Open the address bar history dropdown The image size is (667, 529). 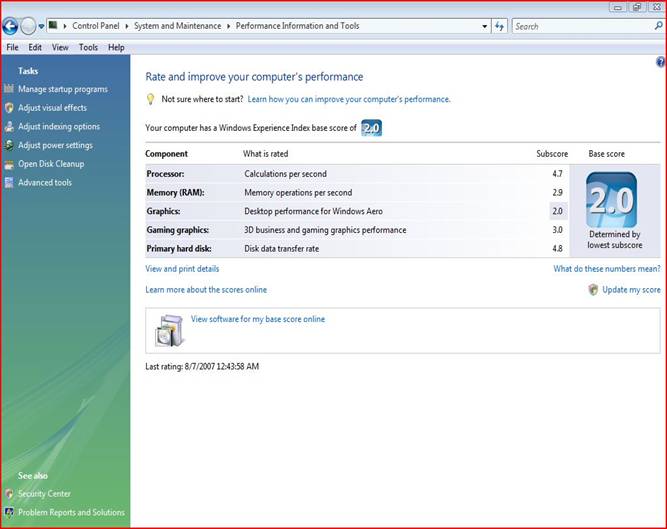point(485,26)
